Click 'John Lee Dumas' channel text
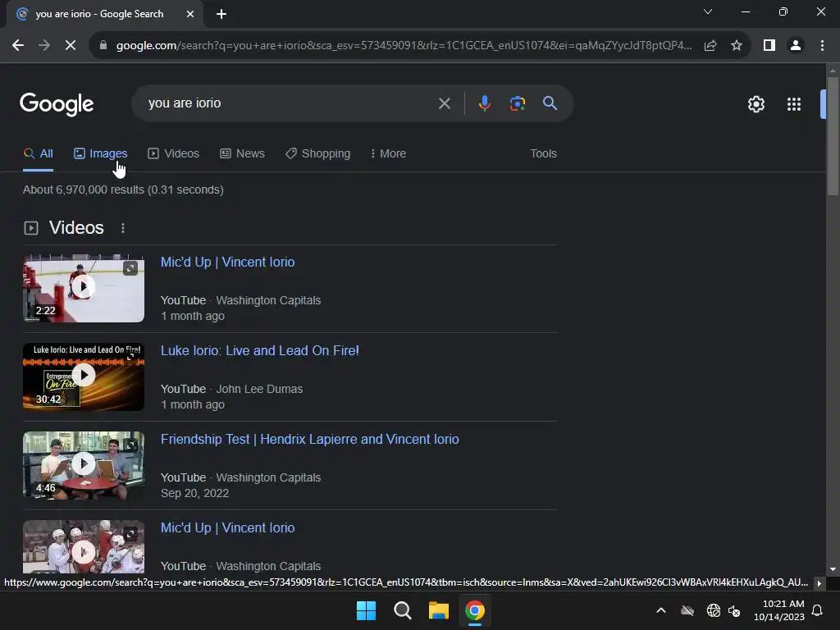The height and width of the screenshot is (630, 840). (x=259, y=389)
